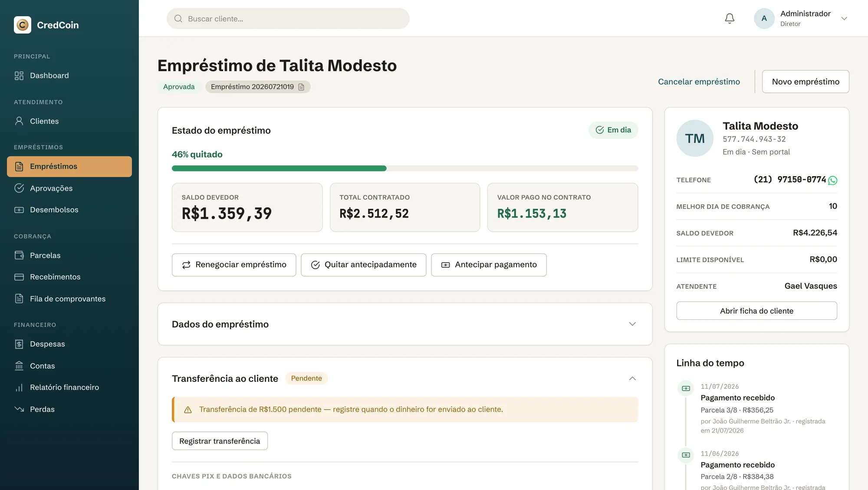Click the Aprovações check-circle icon
Viewport: 868px width, 490px height.
[x=19, y=188]
